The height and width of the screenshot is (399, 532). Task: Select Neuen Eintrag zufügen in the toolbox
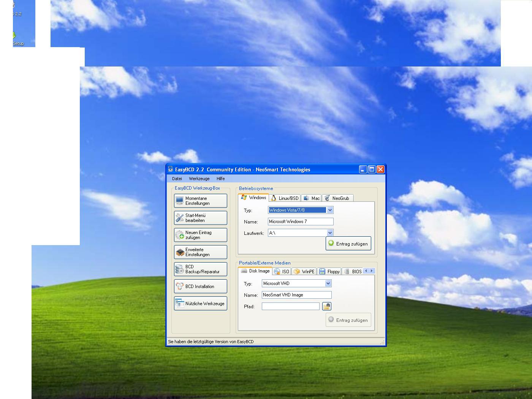pyautogui.click(x=201, y=235)
